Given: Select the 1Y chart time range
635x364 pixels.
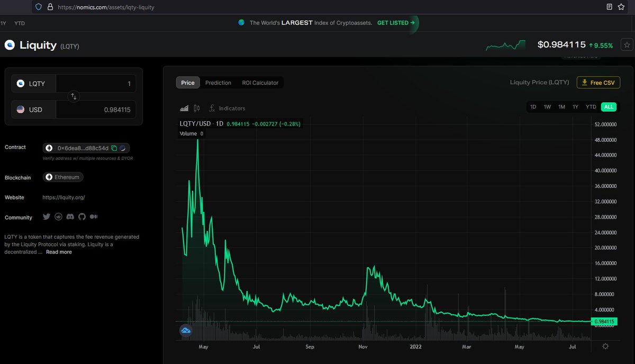Looking at the screenshot, I should coord(575,107).
